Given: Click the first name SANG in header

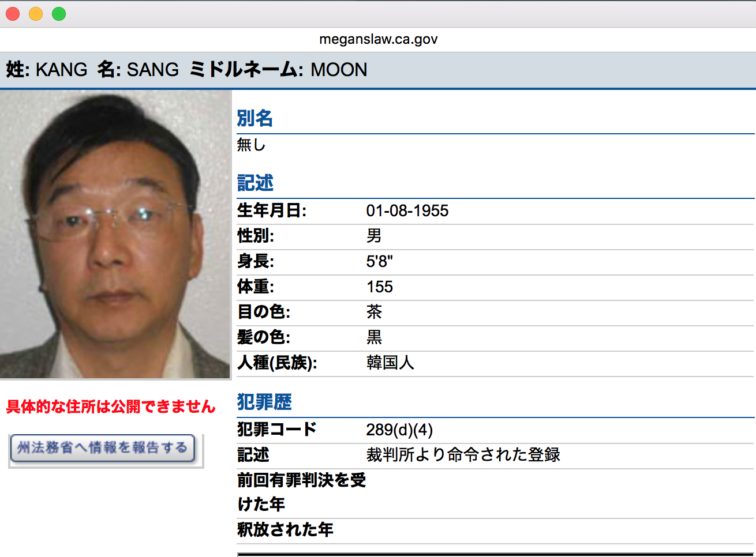Looking at the screenshot, I should click(152, 70).
